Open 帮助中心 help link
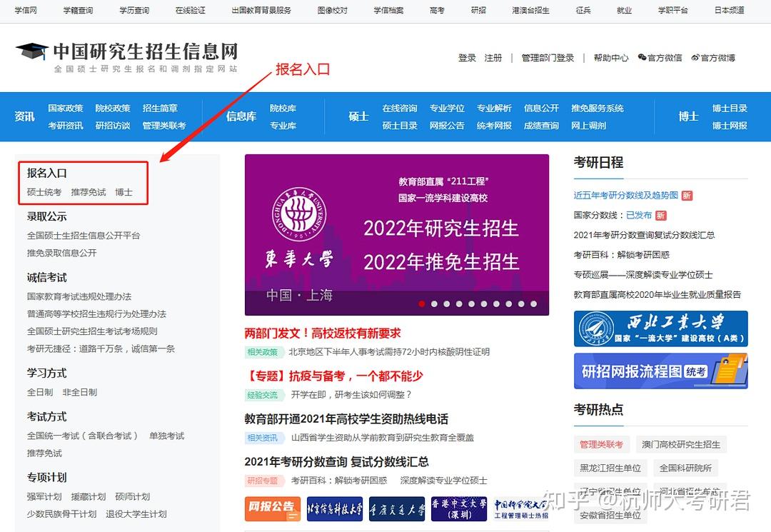 click(x=610, y=58)
